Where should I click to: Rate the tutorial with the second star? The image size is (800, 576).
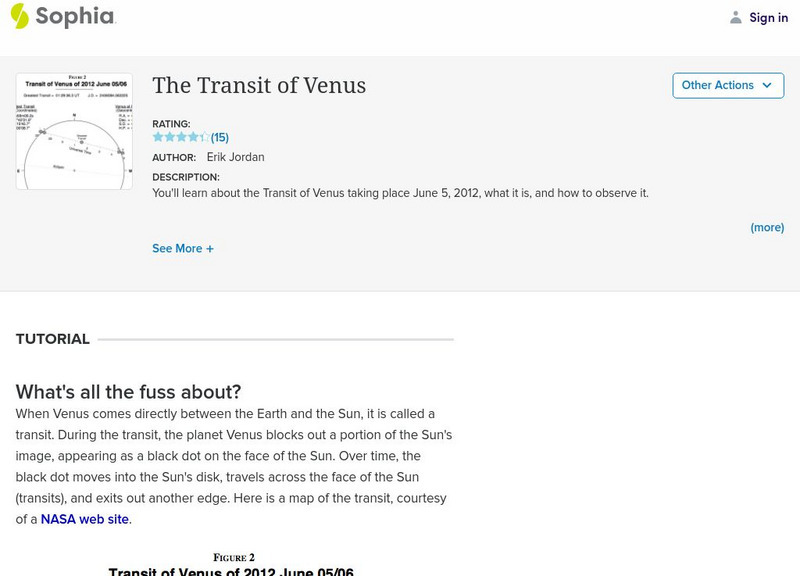click(x=170, y=135)
